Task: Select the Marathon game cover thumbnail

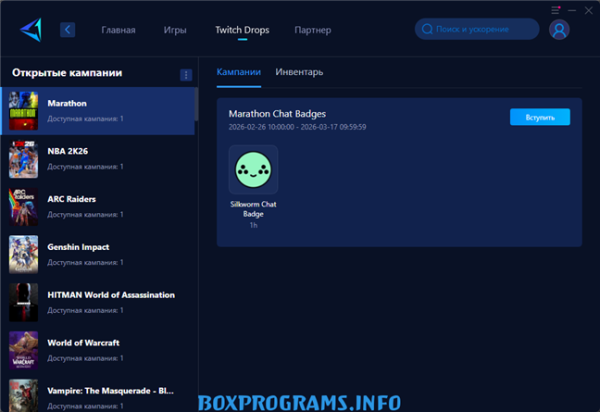Action: 24,111
